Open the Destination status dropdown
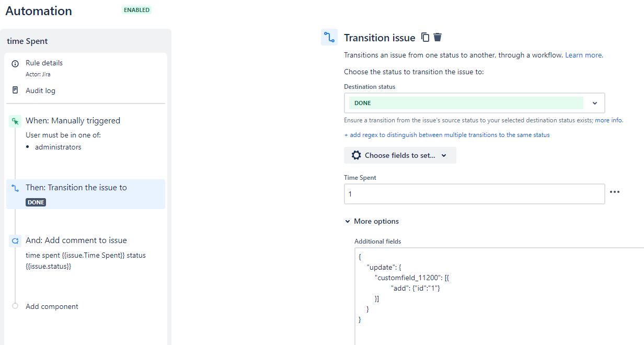Image resolution: width=644 pixels, height=345 pixels. tap(474, 103)
